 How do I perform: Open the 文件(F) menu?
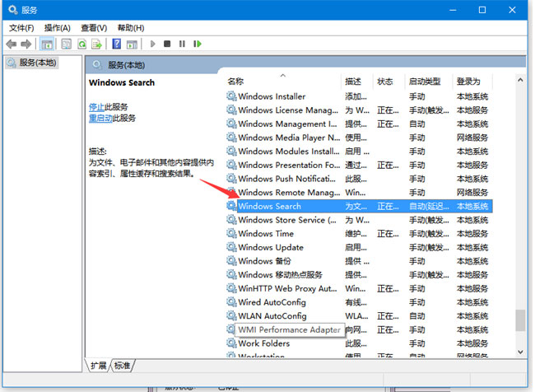(x=21, y=28)
